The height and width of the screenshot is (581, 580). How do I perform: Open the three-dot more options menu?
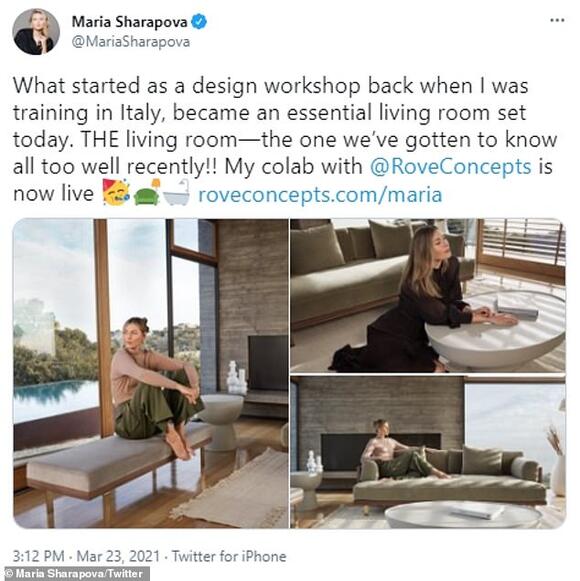pyautogui.click(x=557, y=20)
